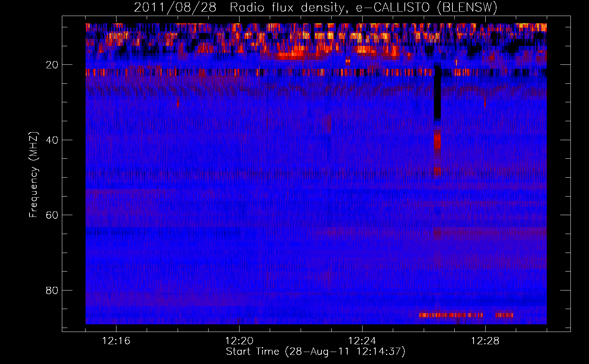Click the 12:20 time tick label
This screenshot has height=364, width=589.
point(239,341)
